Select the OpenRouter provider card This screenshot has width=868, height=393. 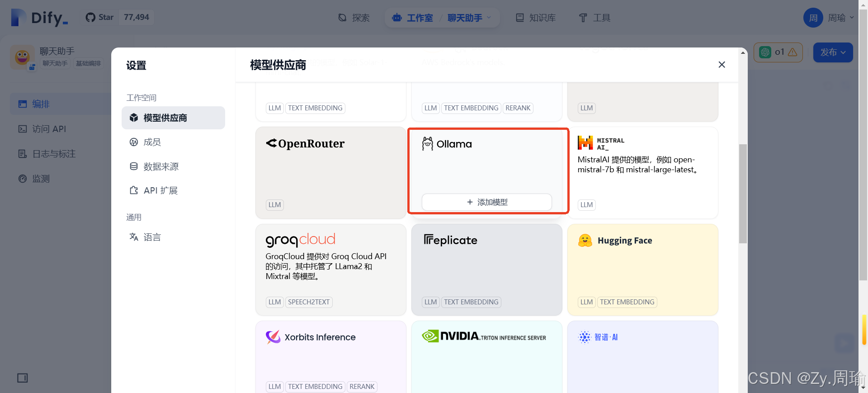[x=331, y=173]
